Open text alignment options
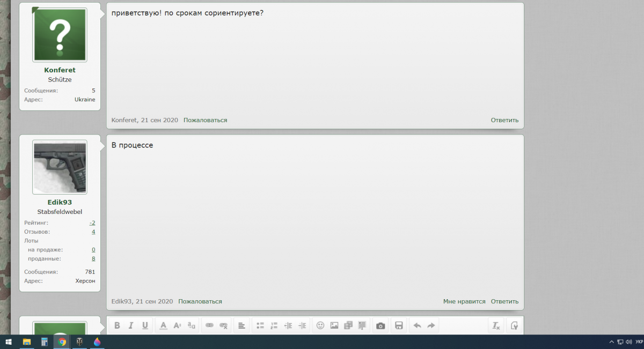Viewport: 644px width, 349px height. (x=241, y=325)
